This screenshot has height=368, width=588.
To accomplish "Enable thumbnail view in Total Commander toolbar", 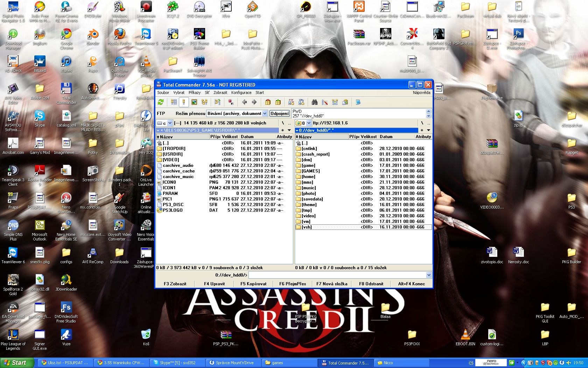I will tap(194, 102).
